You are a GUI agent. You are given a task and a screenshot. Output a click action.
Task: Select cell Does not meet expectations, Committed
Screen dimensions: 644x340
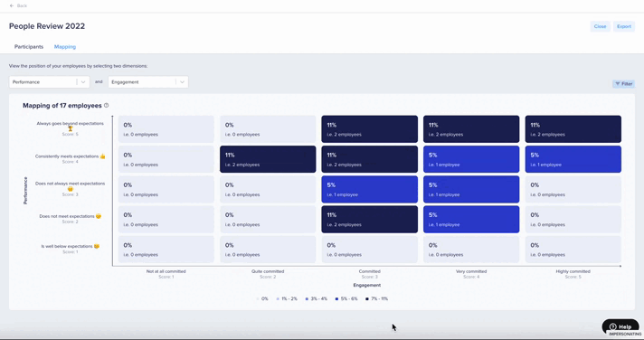tap(370, 219)
